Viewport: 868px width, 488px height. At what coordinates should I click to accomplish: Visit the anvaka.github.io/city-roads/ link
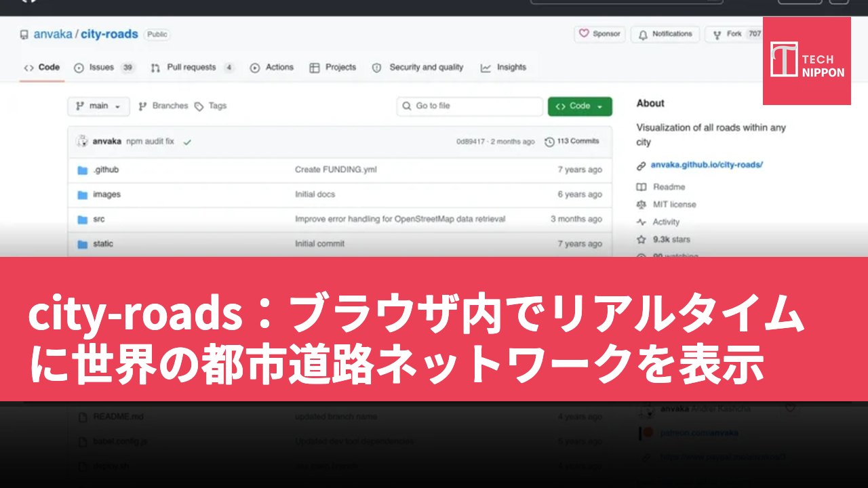[707, 165]
